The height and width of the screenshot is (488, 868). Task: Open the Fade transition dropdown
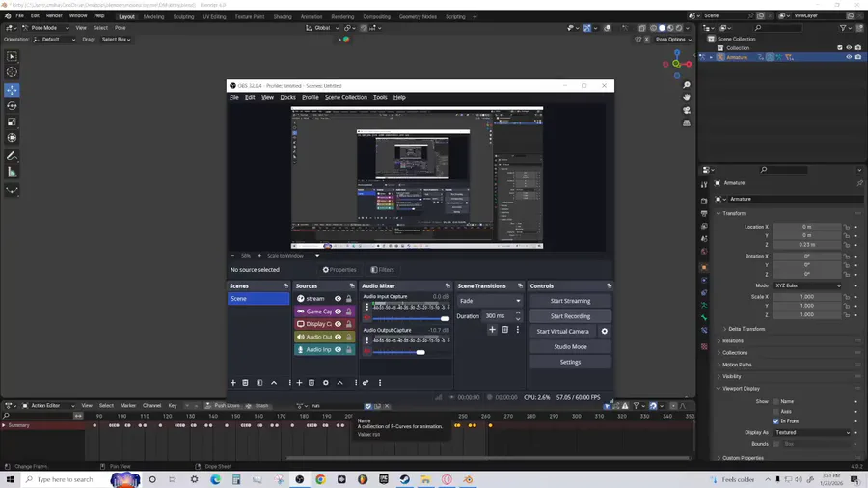[x=489, y=301]
